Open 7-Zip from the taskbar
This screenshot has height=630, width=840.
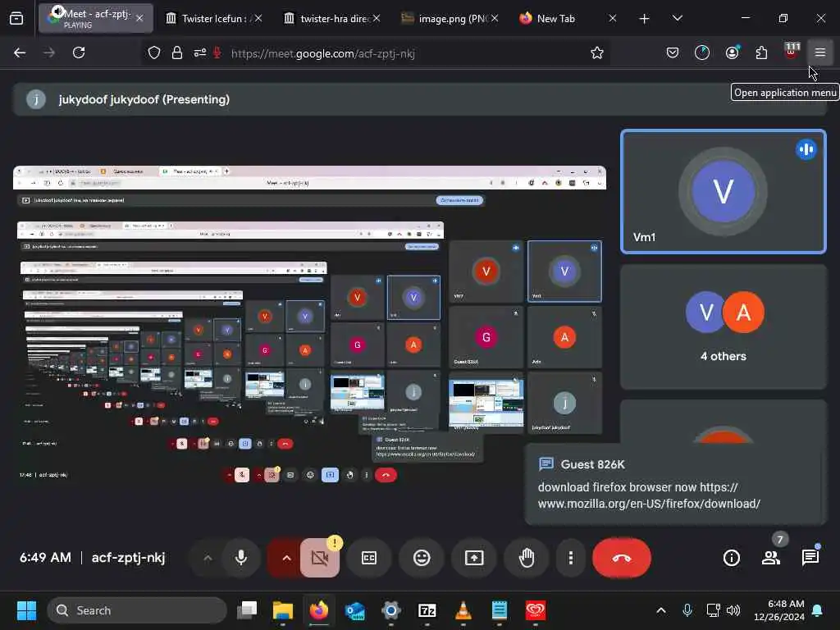[x=427, y=610]
